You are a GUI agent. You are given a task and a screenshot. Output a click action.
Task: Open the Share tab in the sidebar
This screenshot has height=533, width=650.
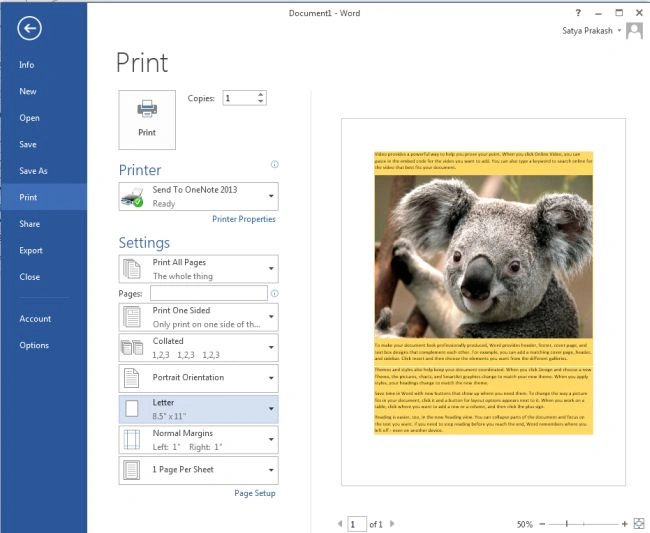[x=44, y=224]
